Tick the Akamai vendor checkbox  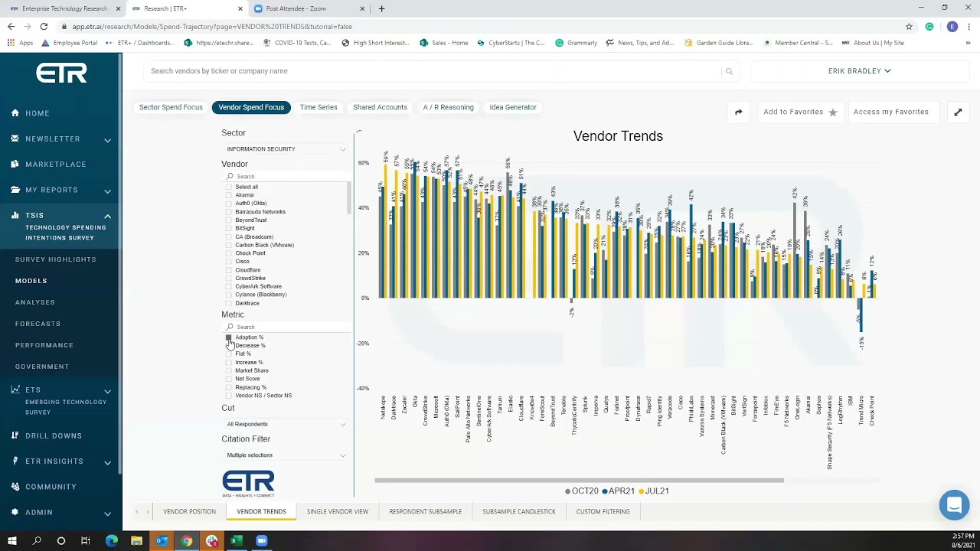pos(229,195)
